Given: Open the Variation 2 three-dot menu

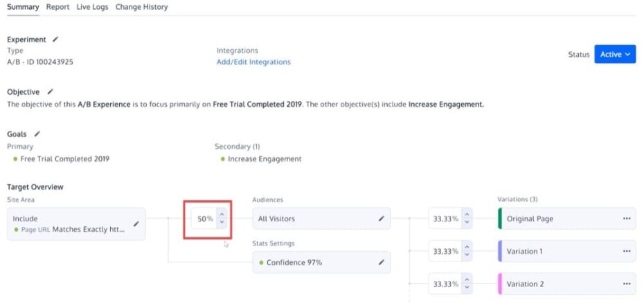Looking at the screenshot, I should 627,284.
